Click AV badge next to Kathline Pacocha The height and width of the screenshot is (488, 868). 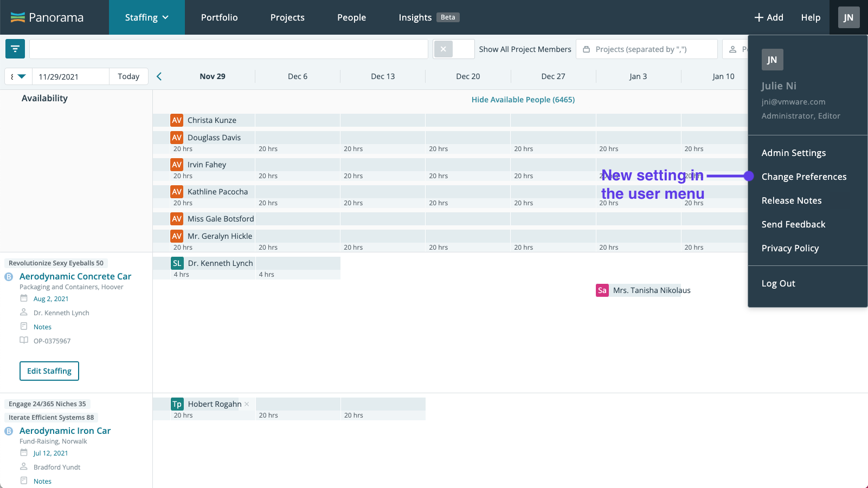click(x=177, y=192)
